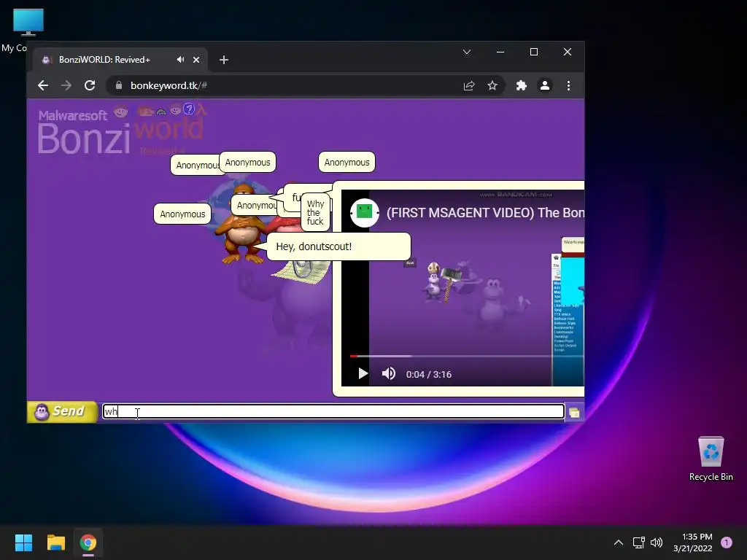Open the network tray icon
Image resolution: width=747 pixels, height=560 pixels.
[638, 542]
